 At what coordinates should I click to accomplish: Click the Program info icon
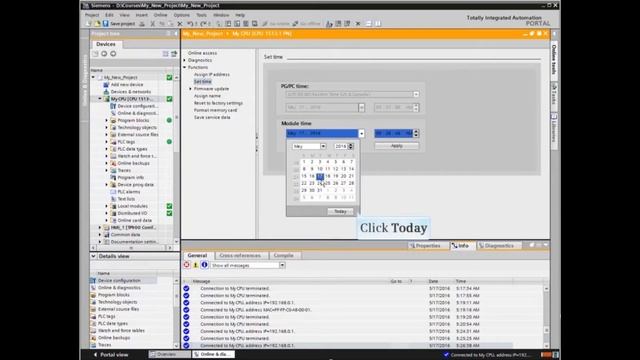point(113,178)
